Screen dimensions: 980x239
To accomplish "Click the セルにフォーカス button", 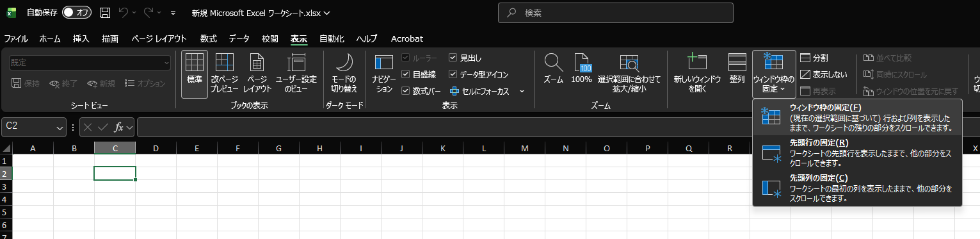I will (480, 91).
